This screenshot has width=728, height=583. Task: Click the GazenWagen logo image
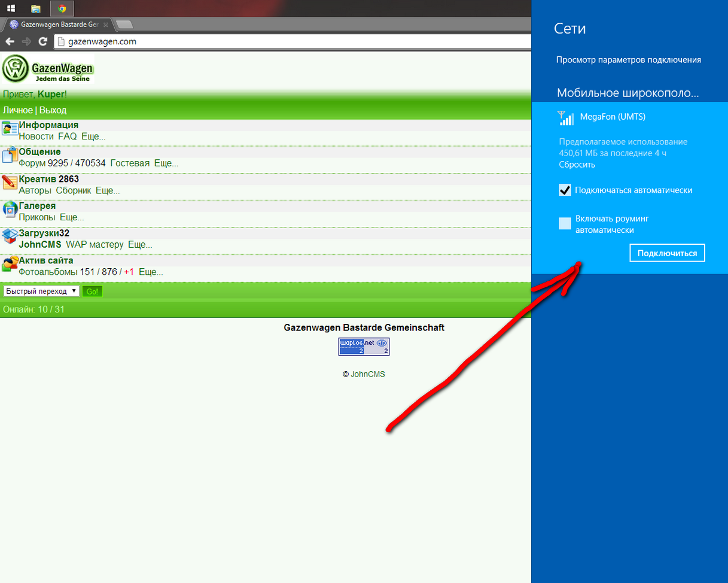click(47, 69)
